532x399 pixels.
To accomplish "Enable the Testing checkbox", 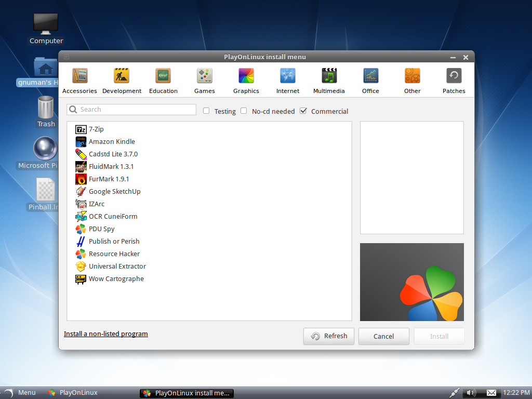I will pos(206,111).
